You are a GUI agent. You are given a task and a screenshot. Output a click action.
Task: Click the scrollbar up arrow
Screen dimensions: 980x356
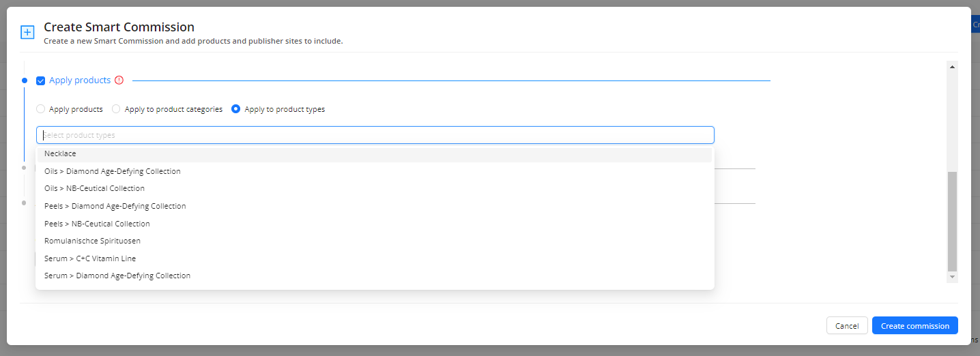[x=953, y=66]
